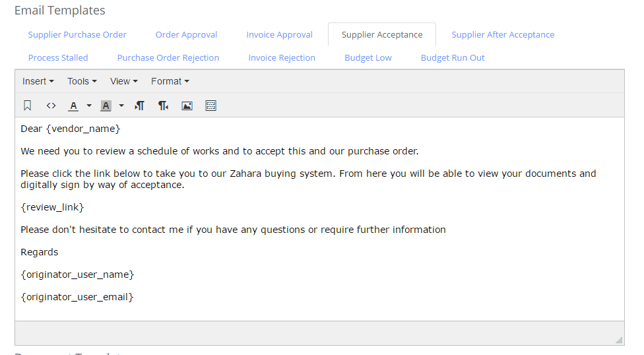Image resolution: width=644 pixels, height=355 pixels.
Task: Open the source code editor icon
Action: point(51,106)
